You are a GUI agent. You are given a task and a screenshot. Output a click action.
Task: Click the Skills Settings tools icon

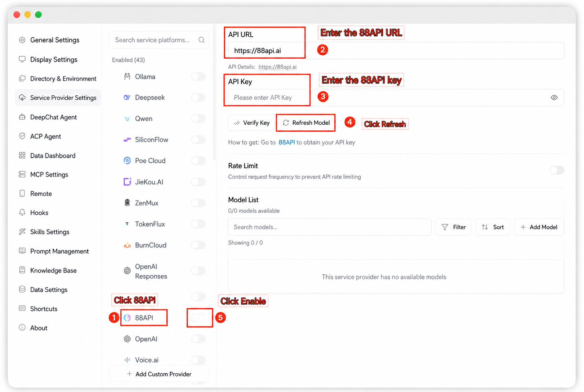[22, 232]
